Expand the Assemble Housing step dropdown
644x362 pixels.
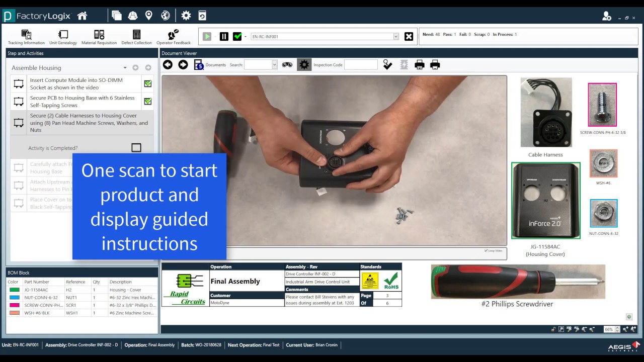(x=125, y=68)
